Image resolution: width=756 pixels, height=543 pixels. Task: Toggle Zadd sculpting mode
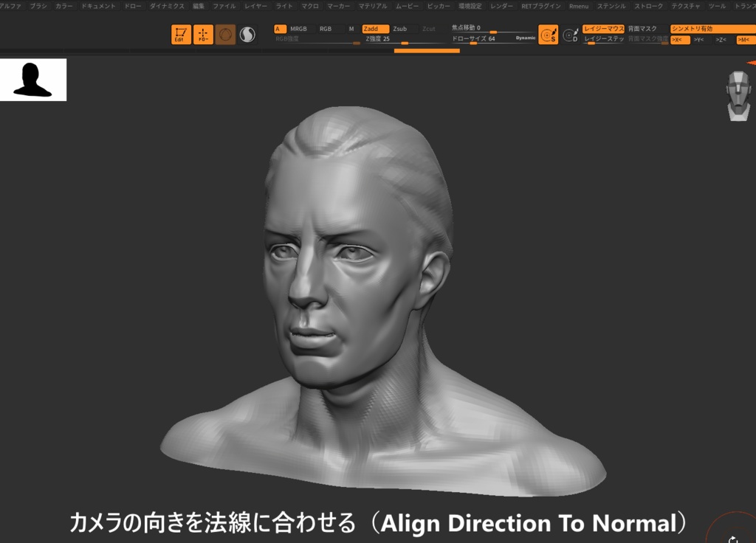click(x=375, y=30)
